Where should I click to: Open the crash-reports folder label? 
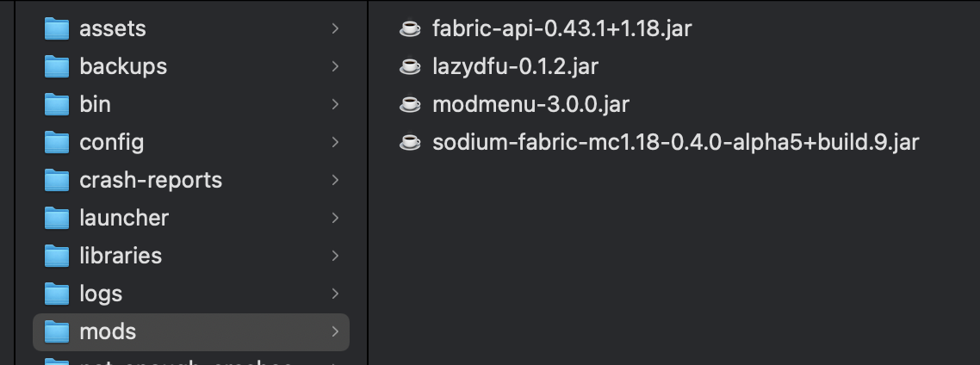(x=151, y=180)
